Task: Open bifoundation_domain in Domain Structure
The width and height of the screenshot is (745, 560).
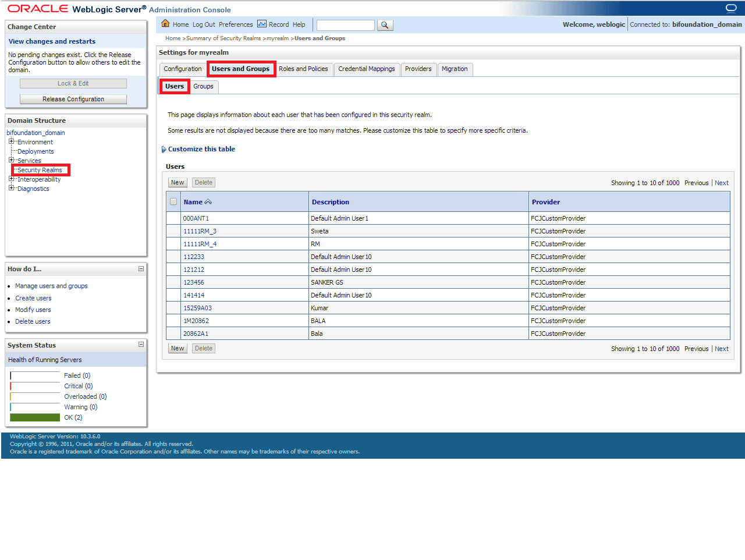Action: (36, 133)
